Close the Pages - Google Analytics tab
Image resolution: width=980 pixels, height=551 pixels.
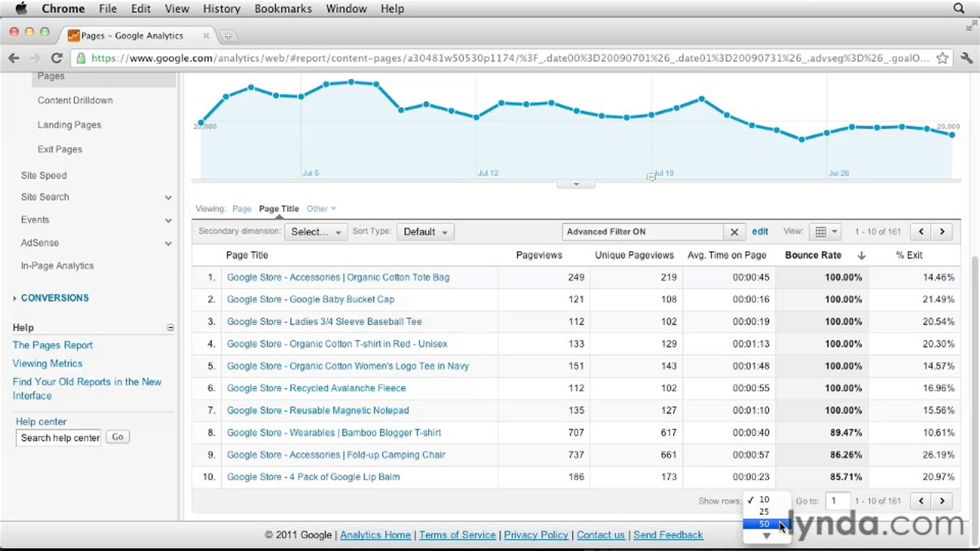206,35
